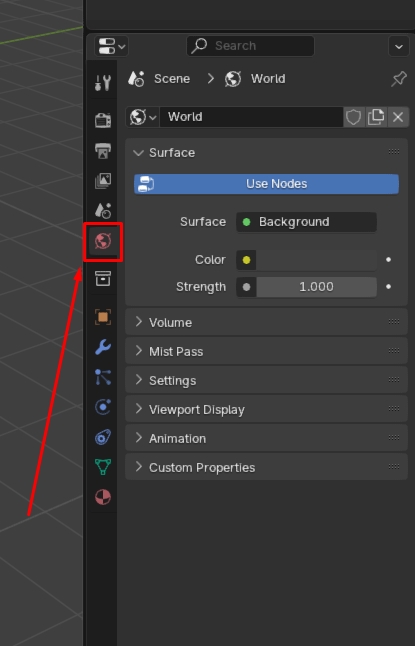
Task: Open the Surface Background shader selector
Action: click(x=306, y=222)
